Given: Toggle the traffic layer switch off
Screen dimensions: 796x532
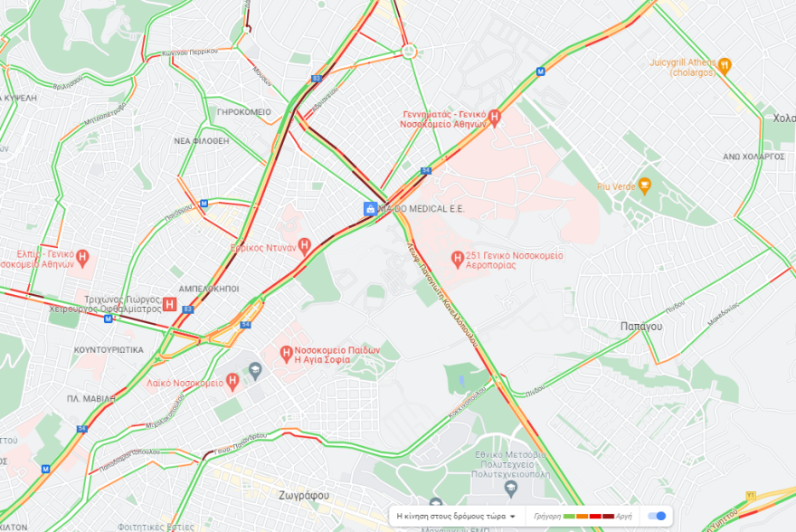Looking at the screenshot, I should point(657,516).
